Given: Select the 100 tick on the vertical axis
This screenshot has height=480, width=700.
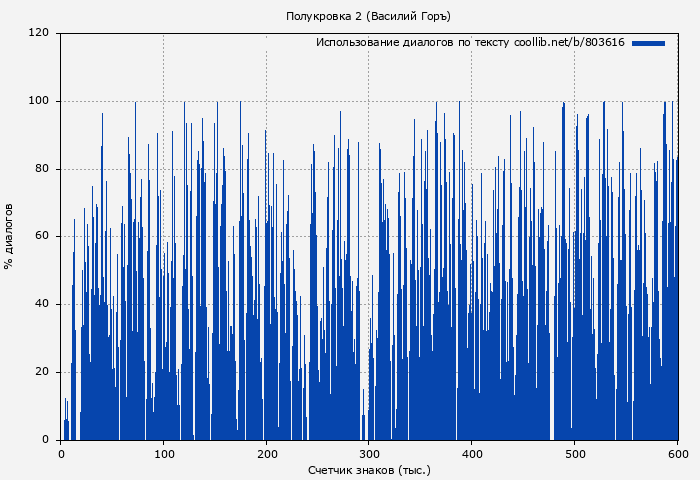Looking at the screenshot, I should (x=39, y=101).
